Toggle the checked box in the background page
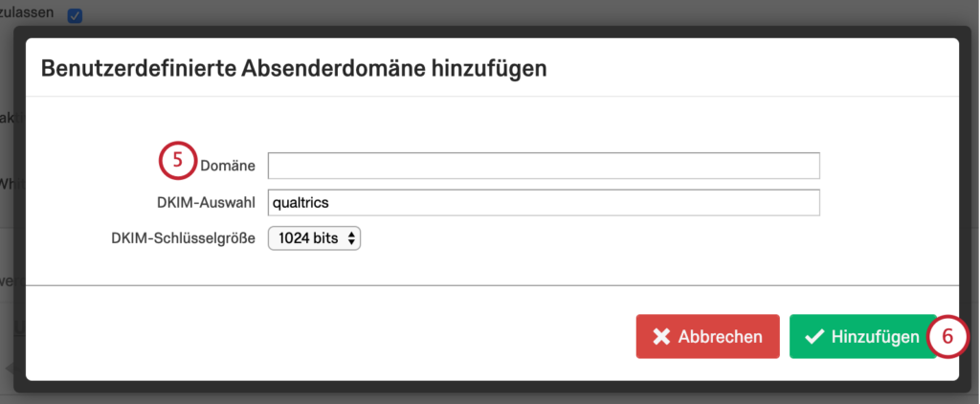The image size is (980, 404). 75,15
